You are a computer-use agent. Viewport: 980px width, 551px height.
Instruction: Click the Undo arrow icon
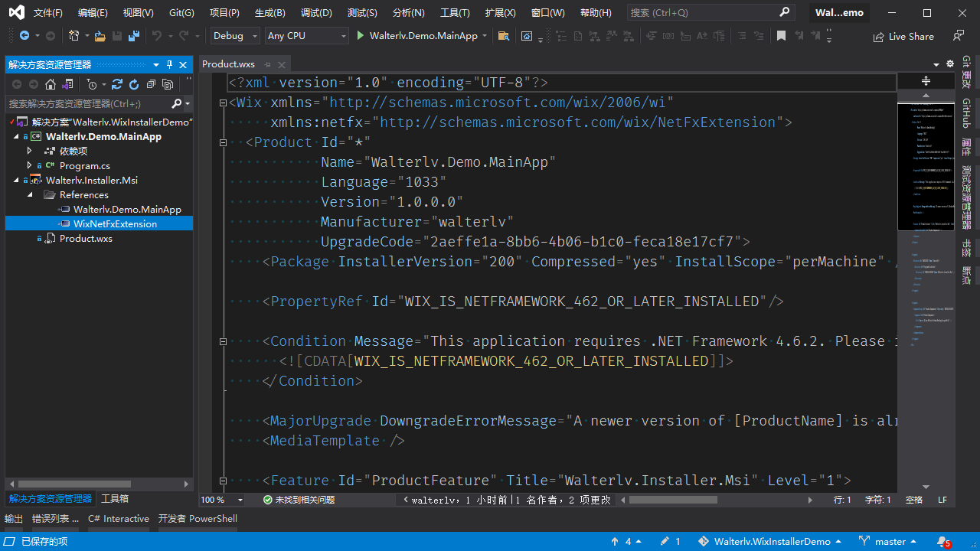(157, 36)
